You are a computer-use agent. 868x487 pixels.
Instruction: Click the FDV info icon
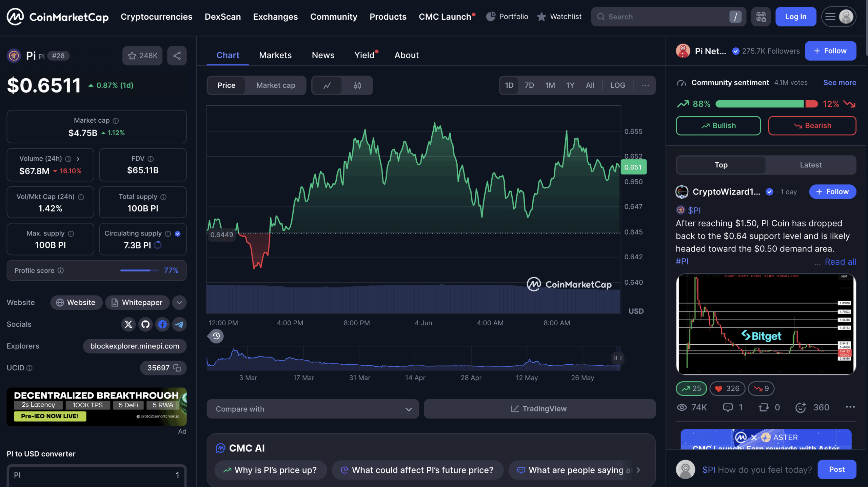[x=151, y=159]
